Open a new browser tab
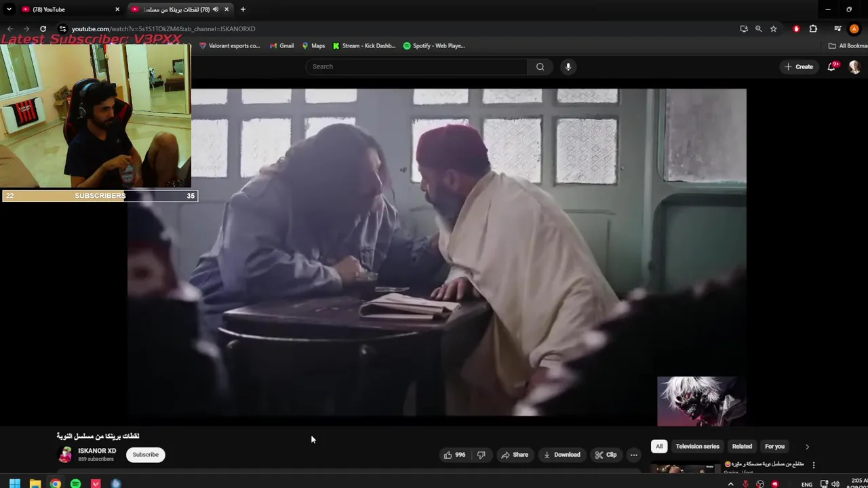Screen dimensions: 868x488 (243, 9)
